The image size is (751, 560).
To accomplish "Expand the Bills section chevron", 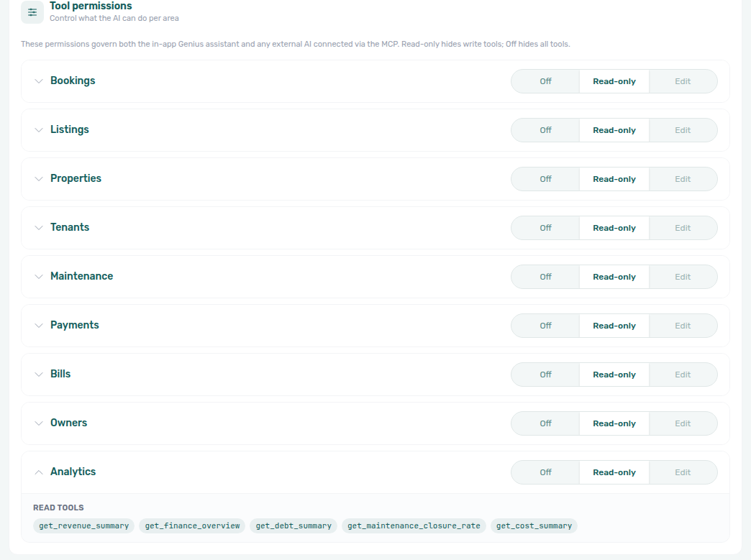I will click(x=39, y=375).
